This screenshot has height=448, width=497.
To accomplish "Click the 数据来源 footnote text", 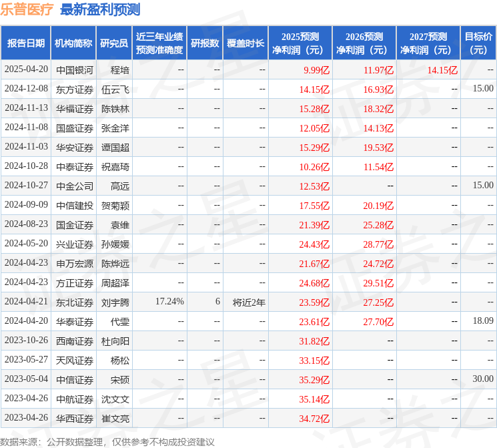I will point(107,442).
